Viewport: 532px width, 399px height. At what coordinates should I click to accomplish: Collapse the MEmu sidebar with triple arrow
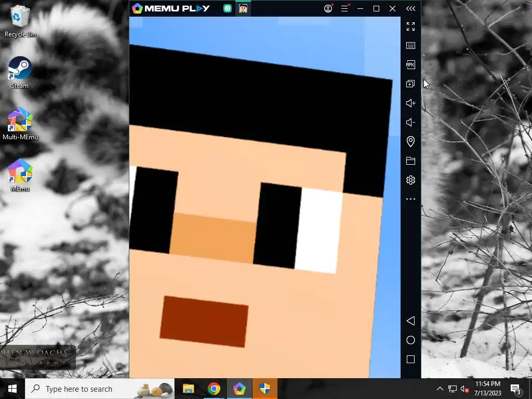coord(410,8)
